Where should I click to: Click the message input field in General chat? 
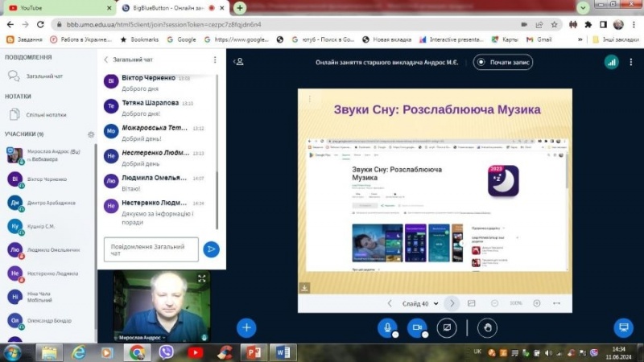pyautogui.click(x=151, y=249)
